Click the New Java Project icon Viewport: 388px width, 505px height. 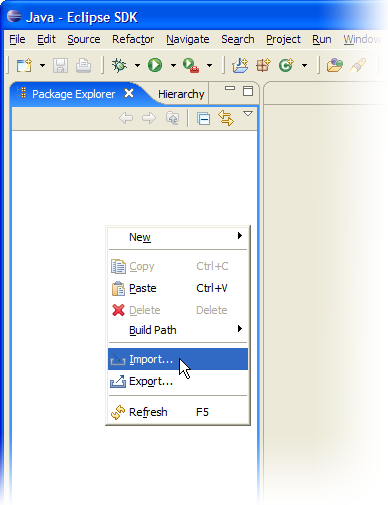point(240,65)
